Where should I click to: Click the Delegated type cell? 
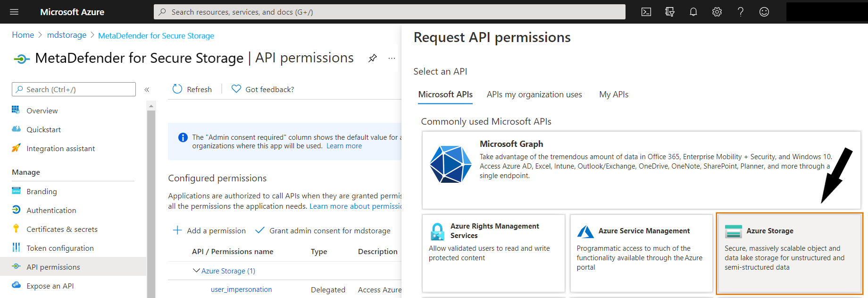pyautogui.click(x=328, y=290)
